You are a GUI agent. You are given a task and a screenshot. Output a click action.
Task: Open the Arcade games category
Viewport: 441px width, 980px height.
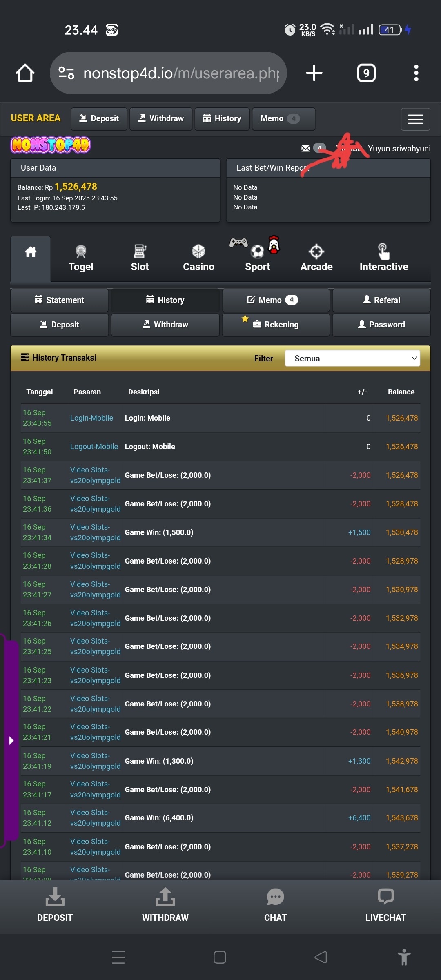pos(316,258)
